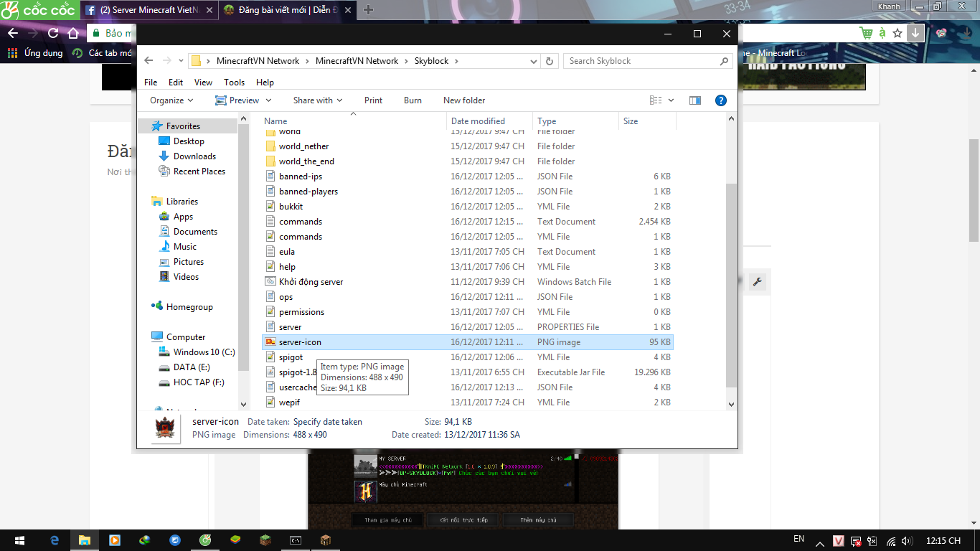Select the spigot-1.8 Jar file icon
Image resolution: width=980 pixels, height=551 pixels.
click(x=270, y=372)
